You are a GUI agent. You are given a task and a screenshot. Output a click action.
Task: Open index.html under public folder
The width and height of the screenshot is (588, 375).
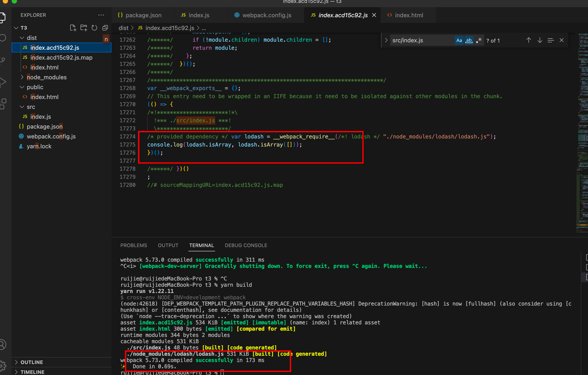tap(62, 97)
